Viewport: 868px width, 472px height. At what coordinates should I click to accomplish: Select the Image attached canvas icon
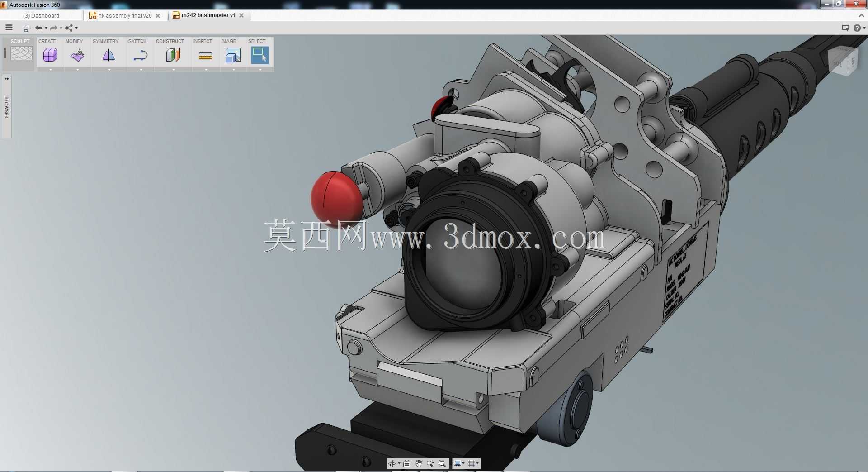click(233, 55)
